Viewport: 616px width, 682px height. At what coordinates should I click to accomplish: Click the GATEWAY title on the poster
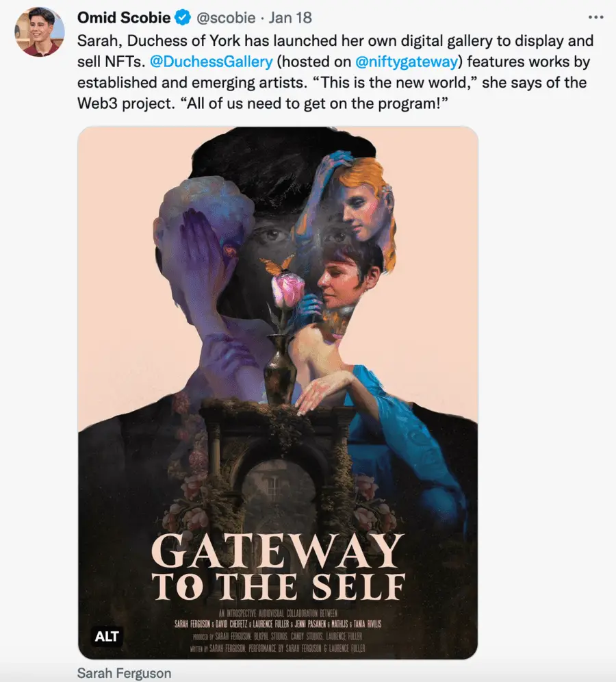coord(278,550)
